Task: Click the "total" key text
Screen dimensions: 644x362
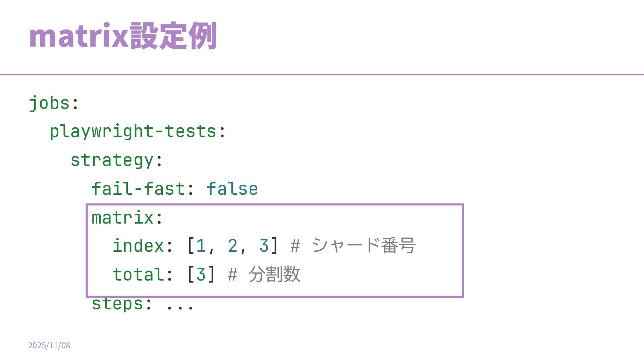Action: [138, 275]
